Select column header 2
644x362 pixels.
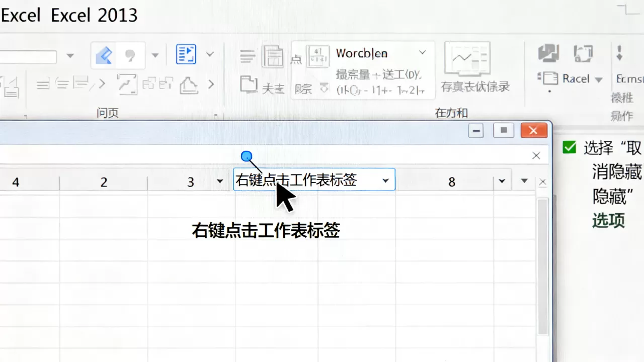[x=104, y=182]
